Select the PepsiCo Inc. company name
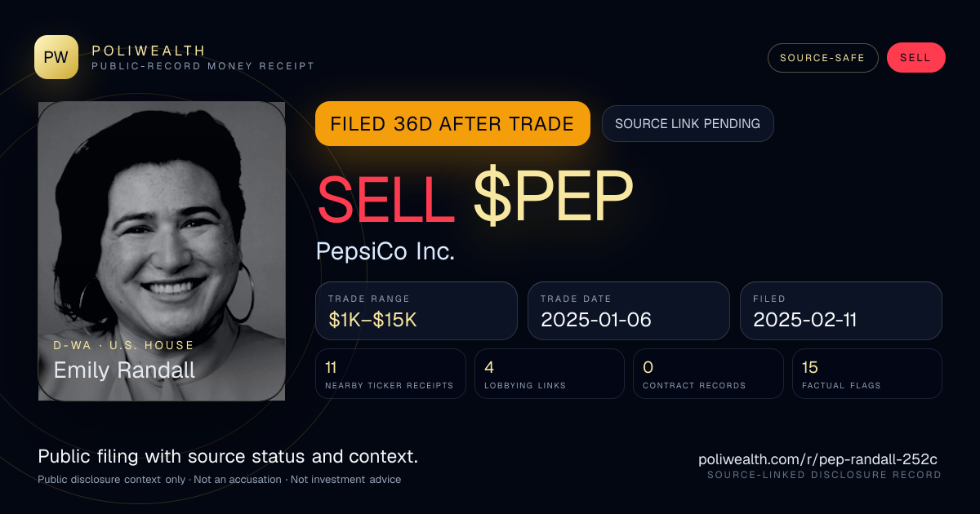This screenshot has height=514, width=980. [x=385, y=251]
